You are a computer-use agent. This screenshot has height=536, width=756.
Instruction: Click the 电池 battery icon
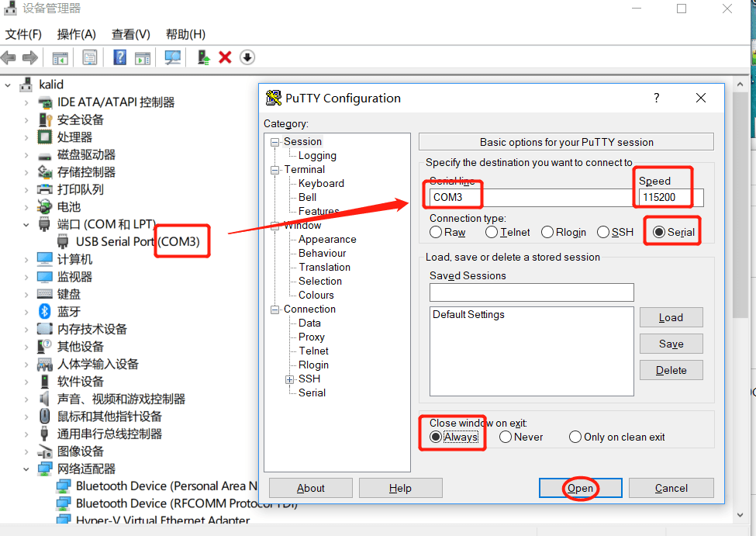[x=44, y=206]
